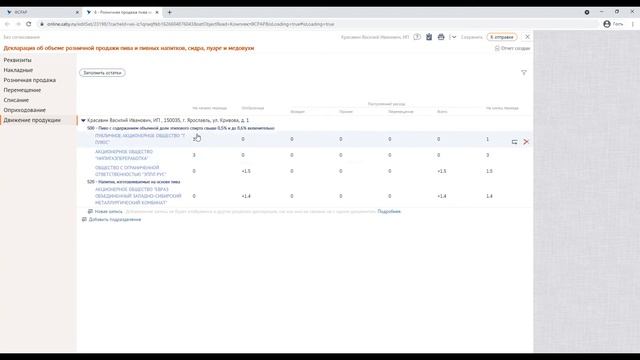Open the Накладные section
Viewport: 640px width, 360px height.
(x=18, y=70)
